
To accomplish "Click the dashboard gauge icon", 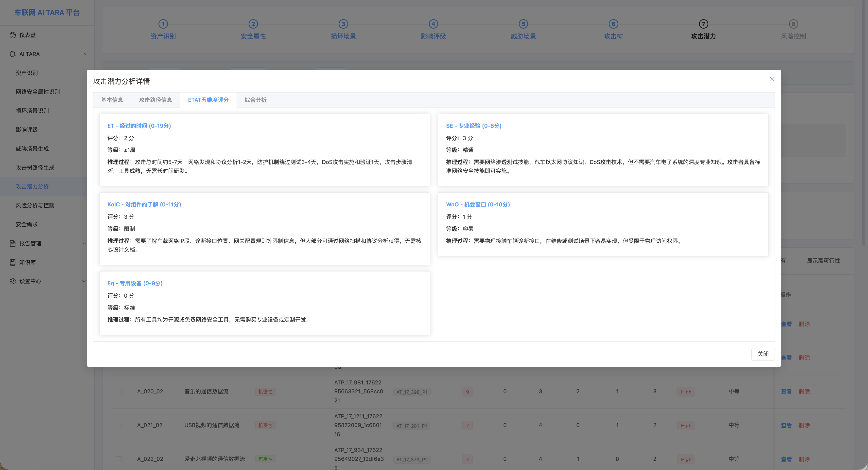I will pos(13,35).
